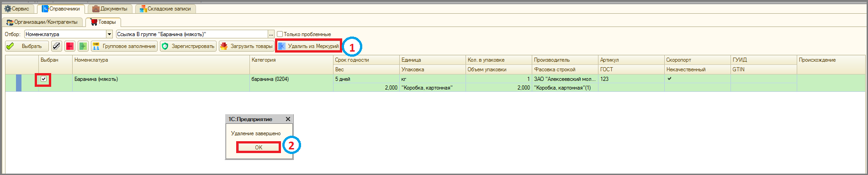Select article cell 123
This screenshot has width=868, height=175.
click(x=631, y=79)
